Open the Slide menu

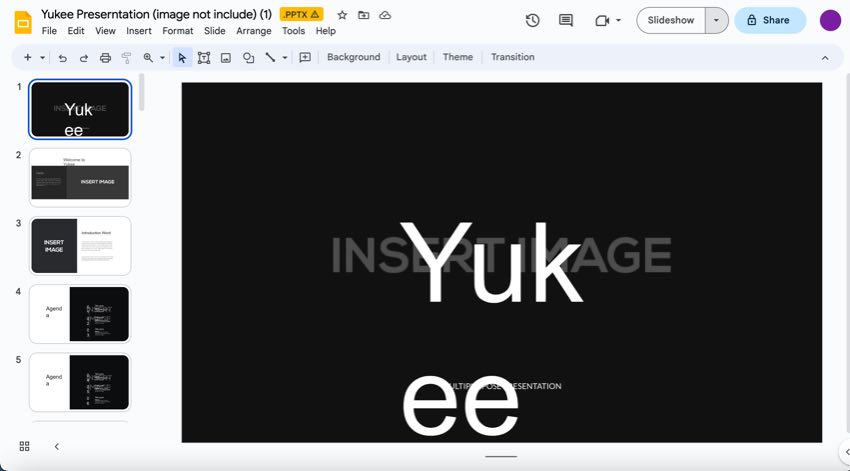point(215,31)
